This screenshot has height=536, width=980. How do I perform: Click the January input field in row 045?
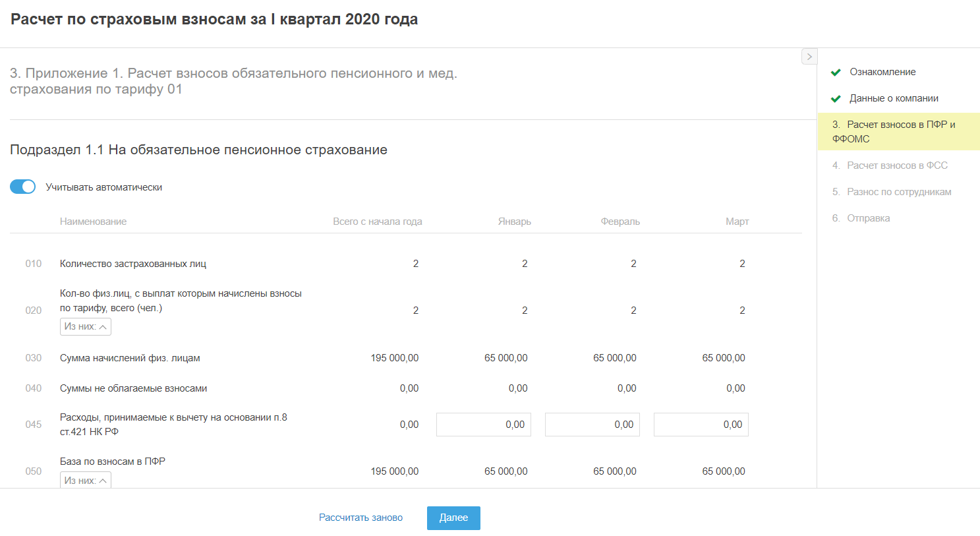(x=484, y=425)
